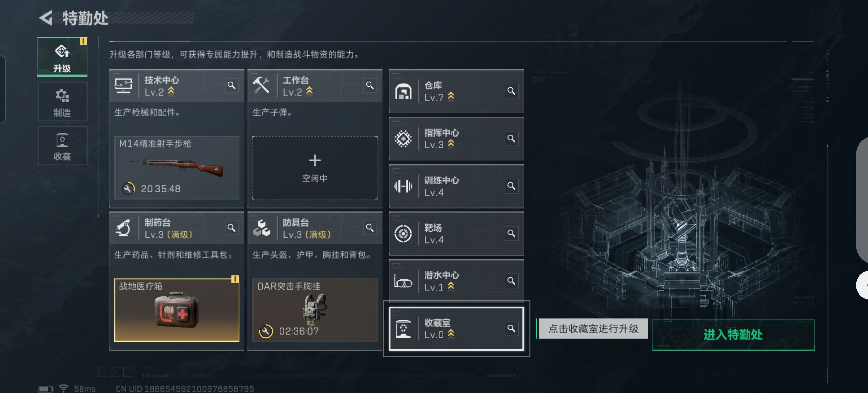Collect the finished 战地医疗箱 item
The image size is (868, 393).
click(176, 310)
